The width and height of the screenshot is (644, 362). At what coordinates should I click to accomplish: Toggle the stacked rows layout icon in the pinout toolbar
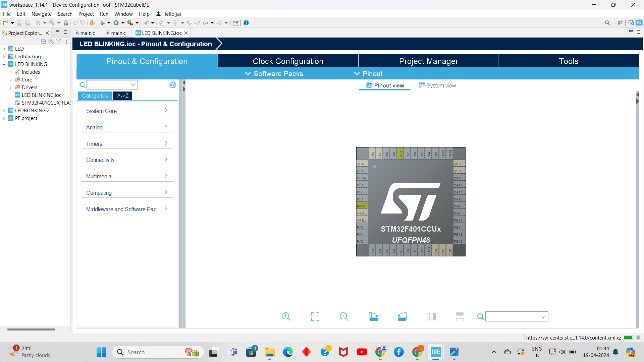[460, 316]
